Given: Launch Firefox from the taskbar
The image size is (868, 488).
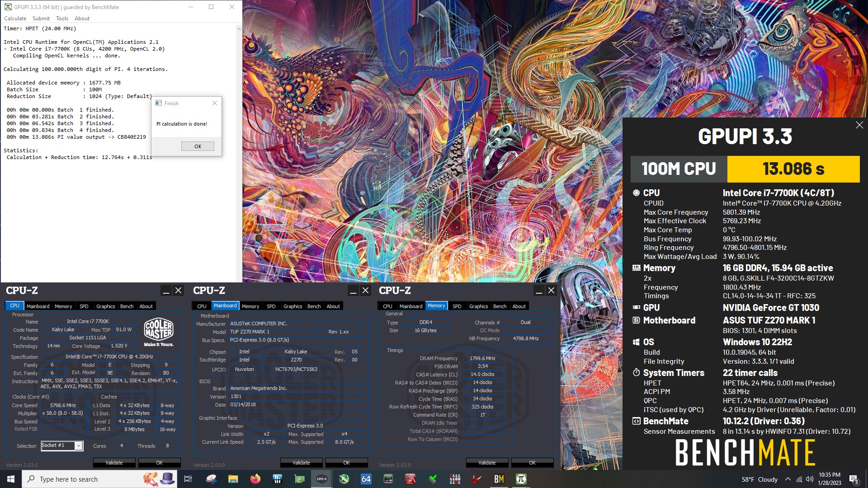Looking at the screenshot, I should coord(255,479).
